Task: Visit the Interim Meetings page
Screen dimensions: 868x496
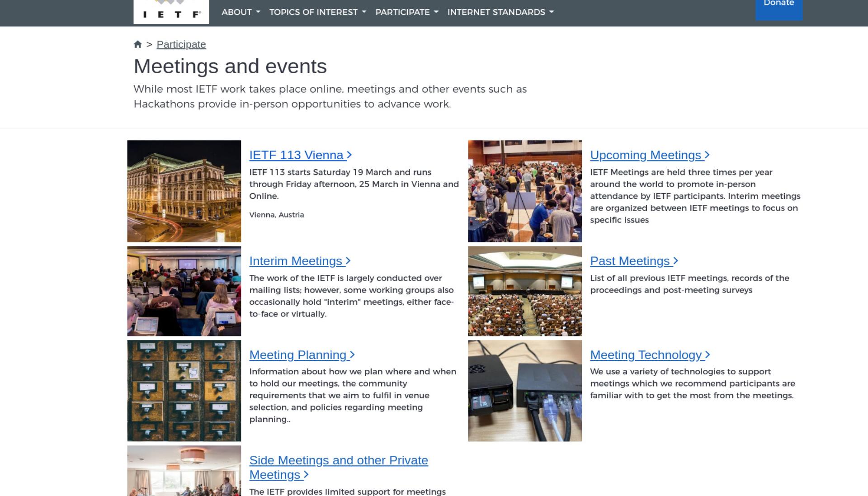Action: pos(300,261)
